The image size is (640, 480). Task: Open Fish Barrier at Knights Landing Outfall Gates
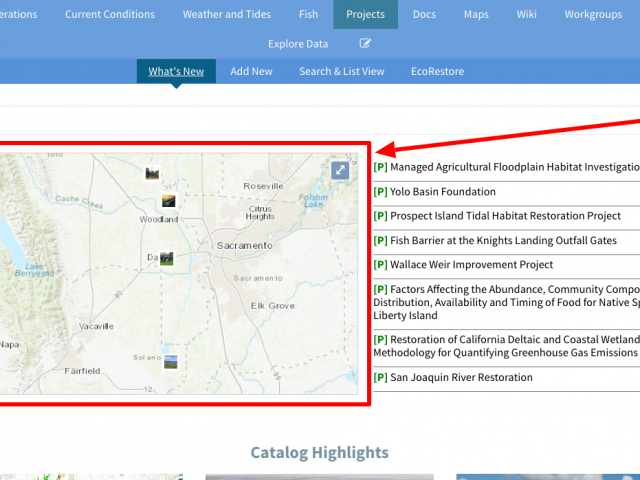pos(503,241)
